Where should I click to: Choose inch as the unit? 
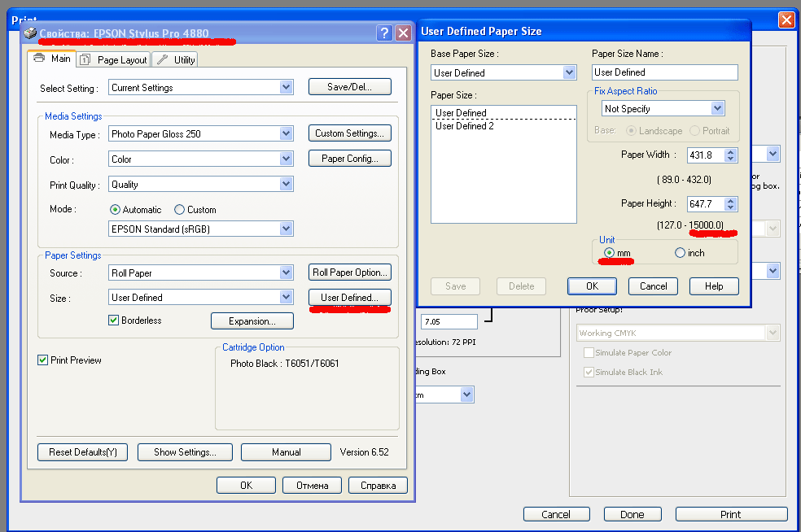point(680,253)
